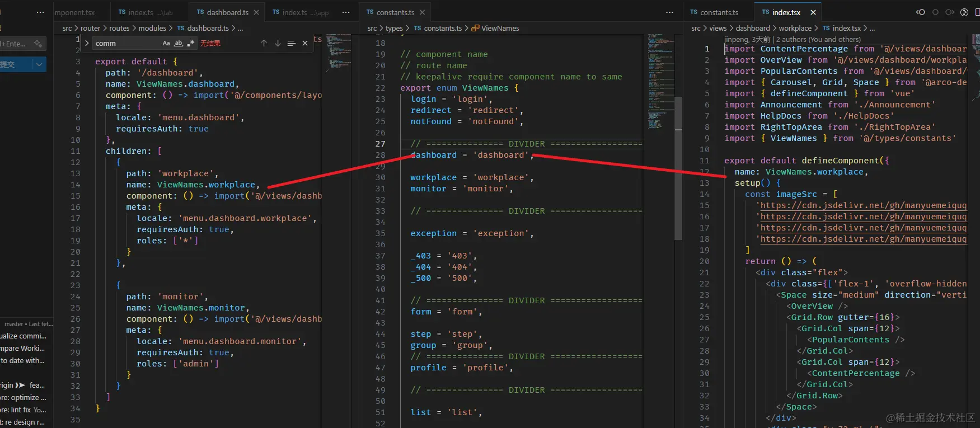
Task: Click 'ViewNames' breadcrumb symbol
Action: click(x=500, y=28)
